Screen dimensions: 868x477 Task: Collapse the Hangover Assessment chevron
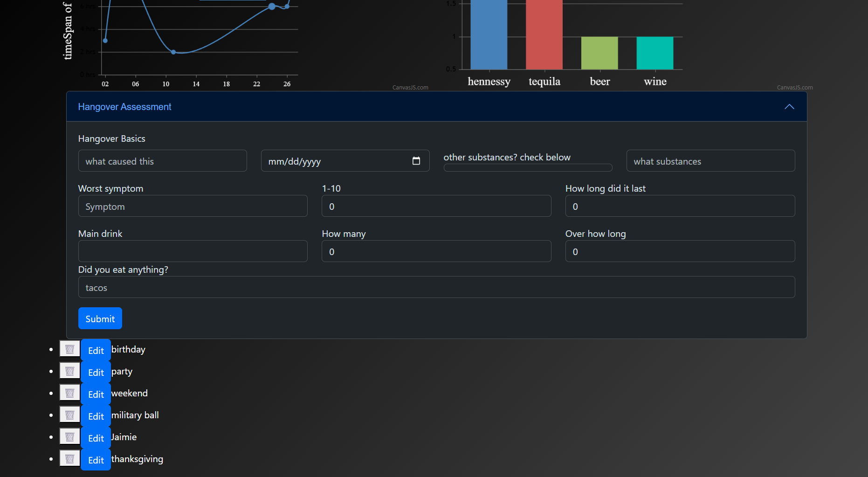[789, 107]
